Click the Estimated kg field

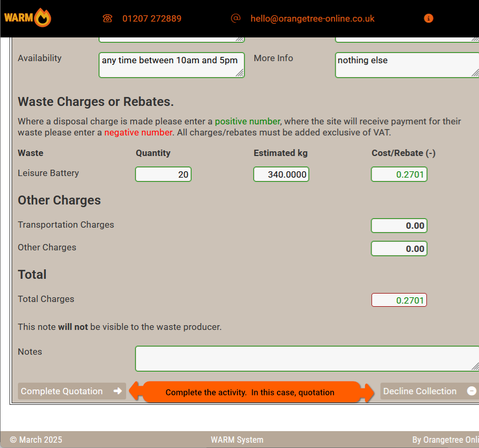click(281, 174)
